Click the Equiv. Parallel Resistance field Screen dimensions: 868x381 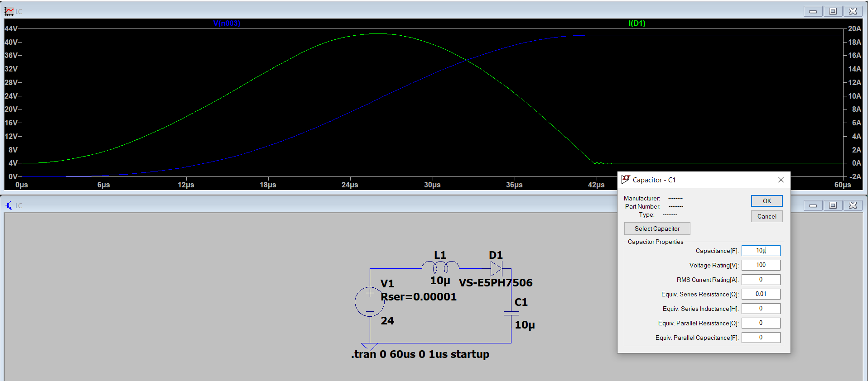pos(761,323)
